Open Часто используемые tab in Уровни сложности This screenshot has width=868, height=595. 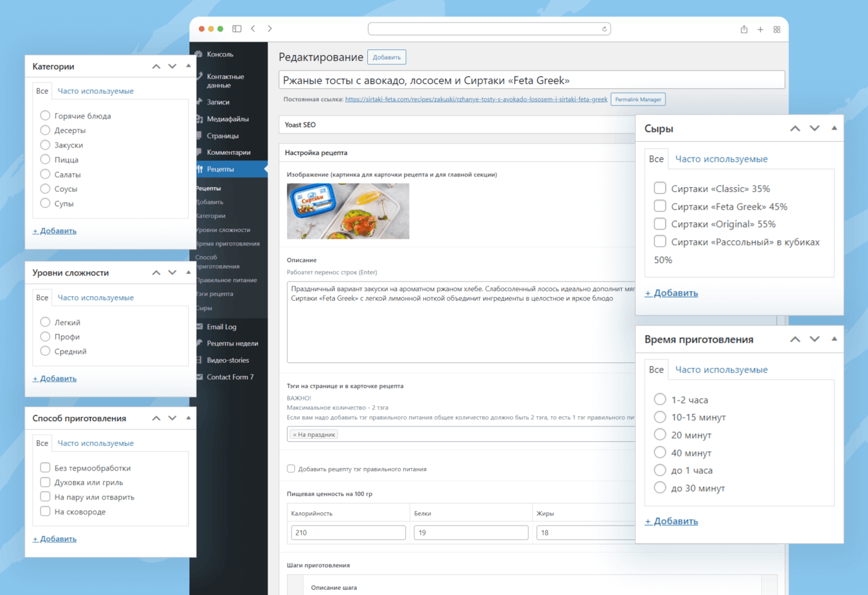[95, 297]
